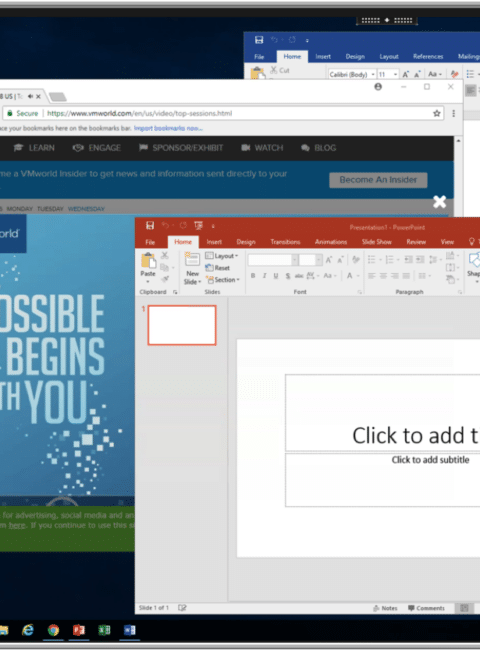
Task: Open the Word Layout tab
Action: pos(389,56)
